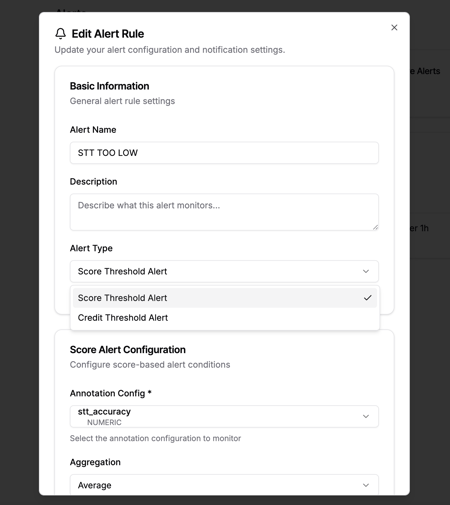The image size is (450, 505).
Task: Open the stt_accuracy Annotation Config dropdown
Action: 224,416
